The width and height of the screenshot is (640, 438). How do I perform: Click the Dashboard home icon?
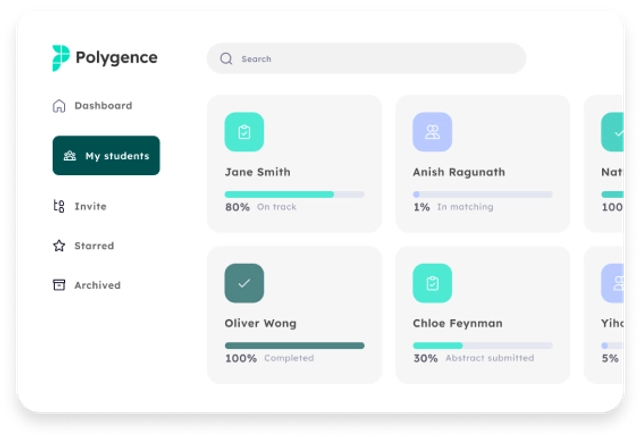(59, 106)
